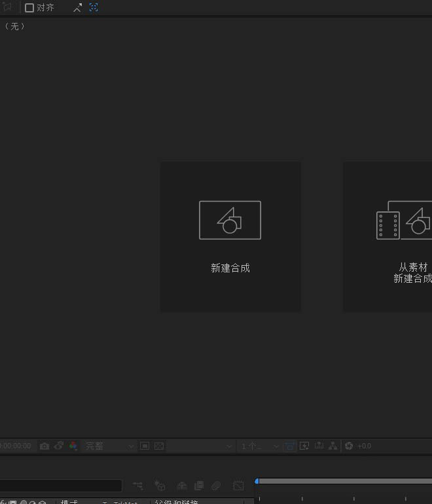Open the 1个 view layout dropdown

[259, 446]
